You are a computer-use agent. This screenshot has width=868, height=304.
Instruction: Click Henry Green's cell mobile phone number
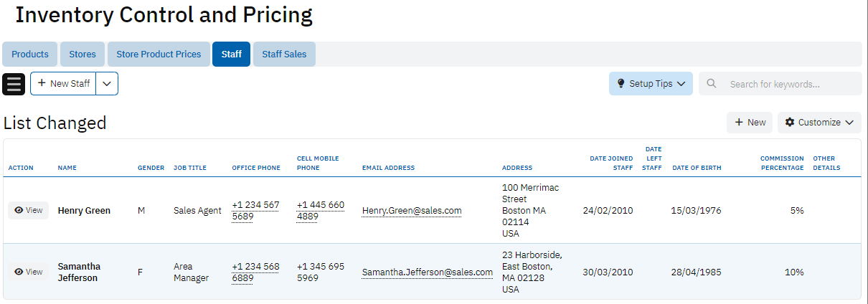coord(321,211)
